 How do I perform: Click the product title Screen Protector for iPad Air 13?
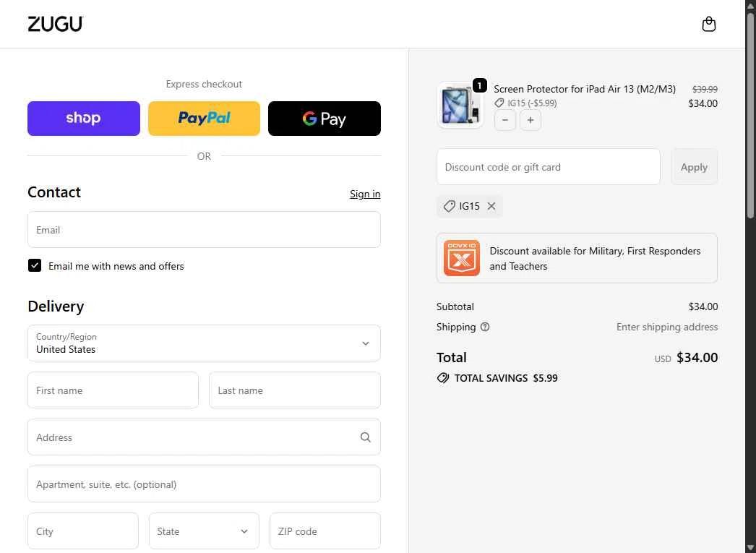[585, 89]
